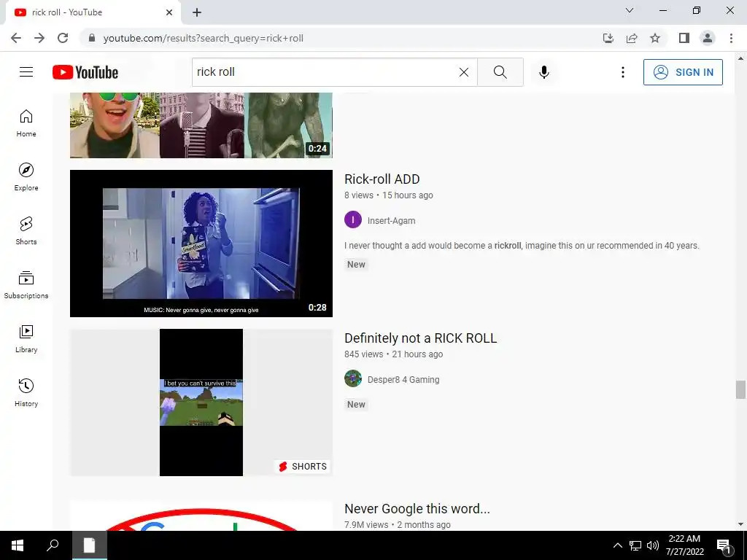Open the taskbar clock and date
The height and width of the screenshot is (560, 747).
(x=684, y=545)
